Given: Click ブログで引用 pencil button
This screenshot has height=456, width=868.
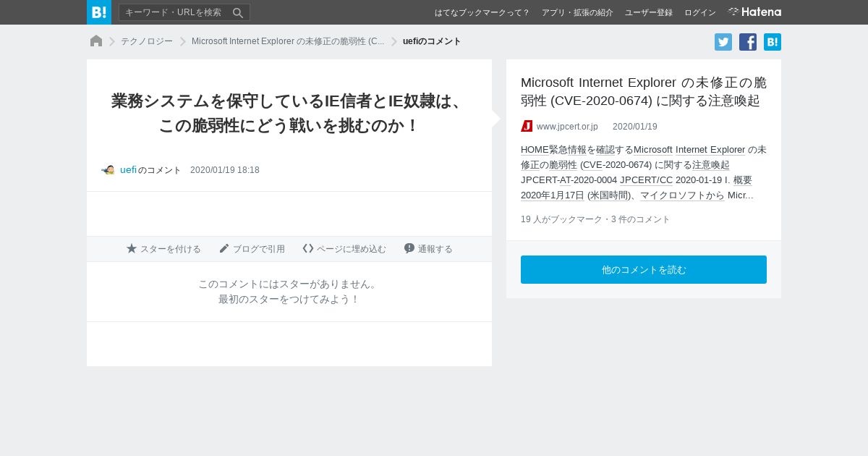Looking at the screenshot, I should (252, 249).
